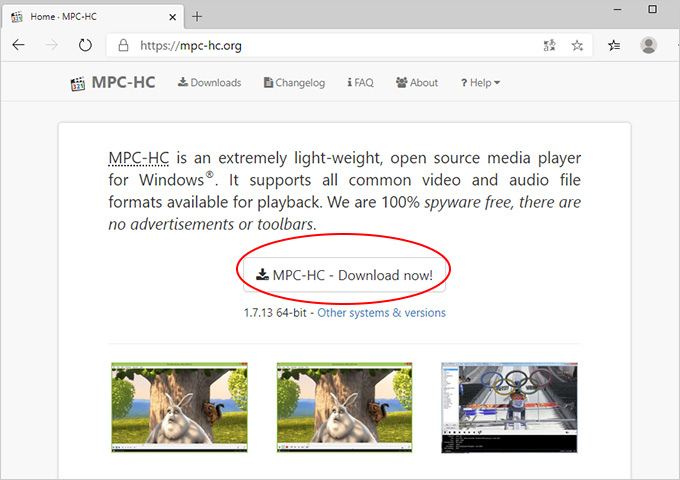
Task: Open the Changelog nav item
Action: click(294, 82)
